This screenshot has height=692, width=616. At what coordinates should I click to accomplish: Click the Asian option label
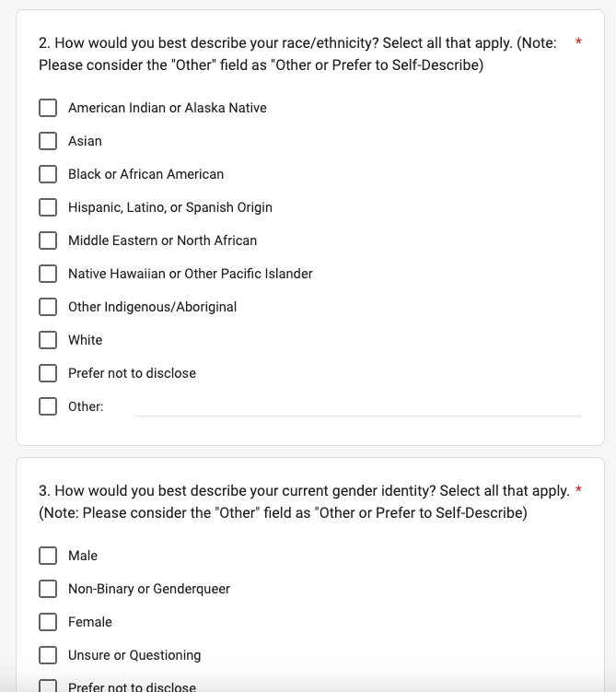pyautogui.click(x=85, y=141)
